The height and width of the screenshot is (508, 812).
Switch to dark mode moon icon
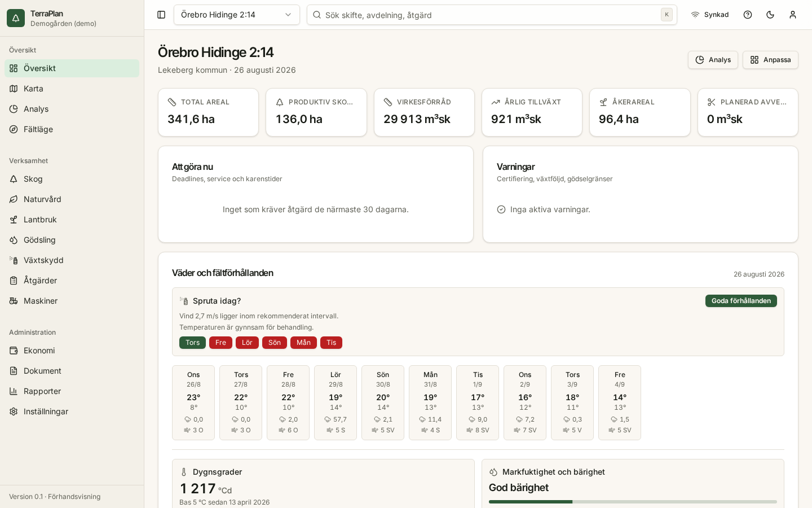click(770, 15)
